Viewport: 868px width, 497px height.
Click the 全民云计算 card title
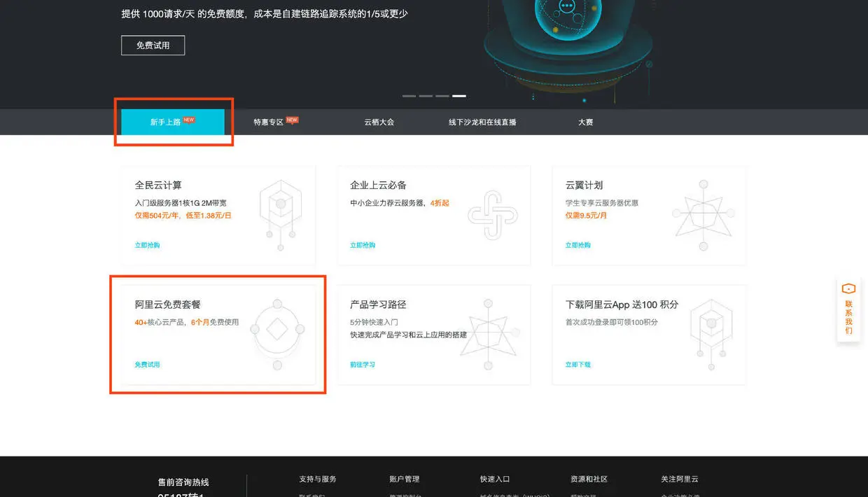(x=158, y=185)
